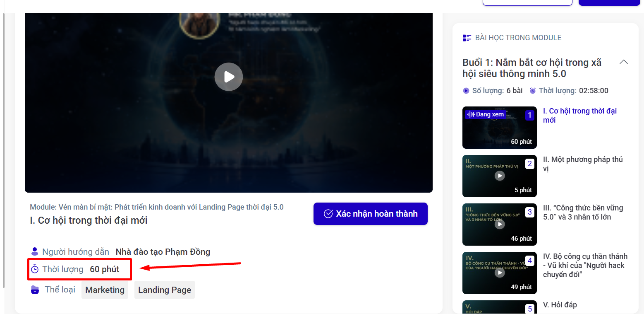644x314 pixels.
Task: Click the folder icon beside Thể loại
Action: pos(35,290)
